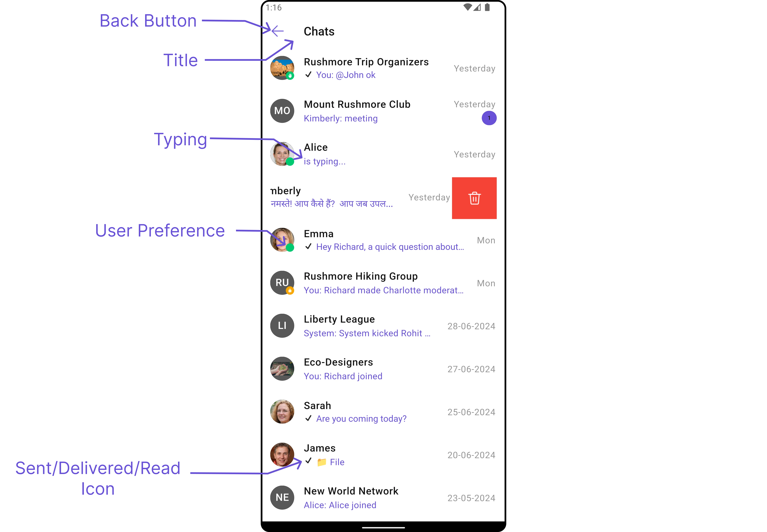Click the MO avatar of Mount Rushmore Club
This screenshot has height=532, width=767.
tap(282, 111)
